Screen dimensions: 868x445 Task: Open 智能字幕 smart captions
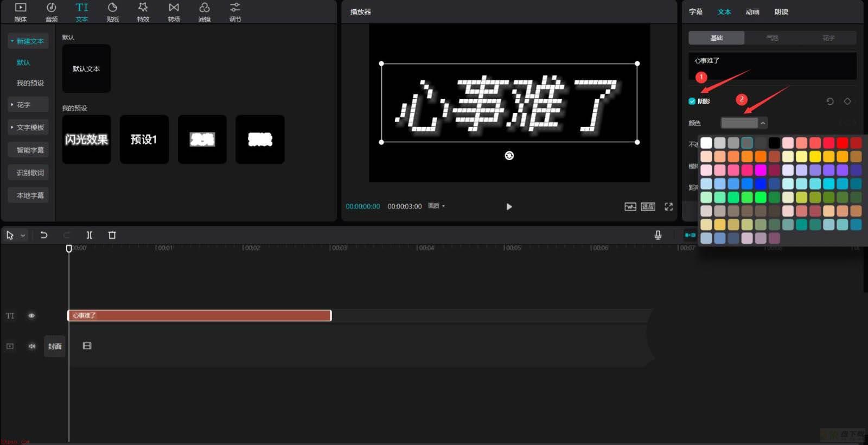click(x=28, y=150)
